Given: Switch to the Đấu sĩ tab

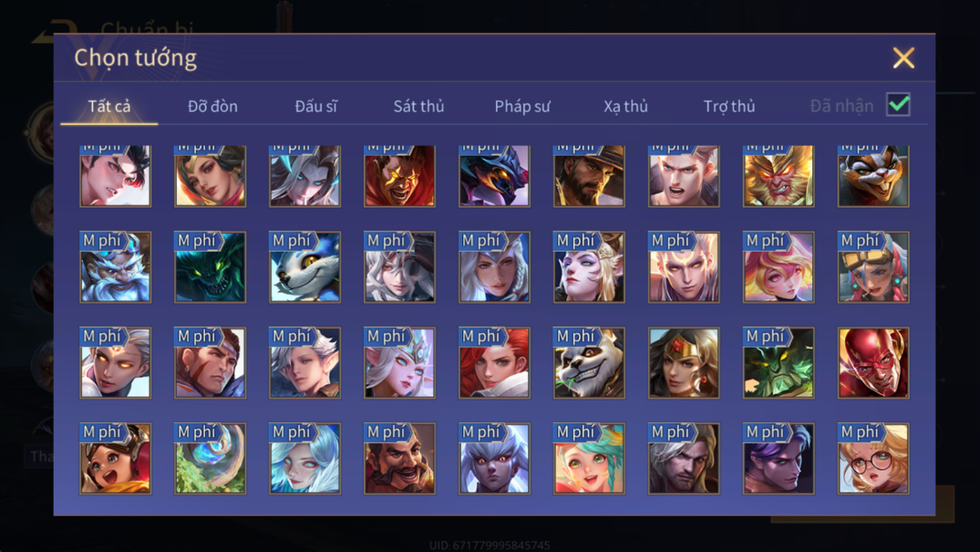Looking at the screenshot, I should (316, 106).
